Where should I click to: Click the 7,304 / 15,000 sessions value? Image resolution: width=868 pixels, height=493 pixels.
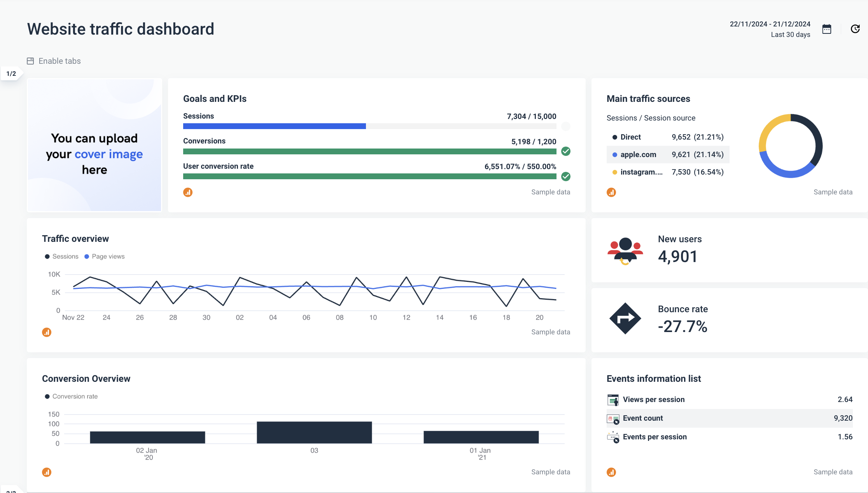click(531, 116)
